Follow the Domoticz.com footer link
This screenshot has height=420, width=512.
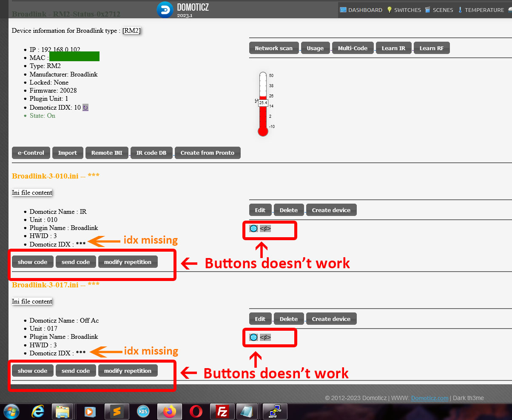tap(430, 398)
